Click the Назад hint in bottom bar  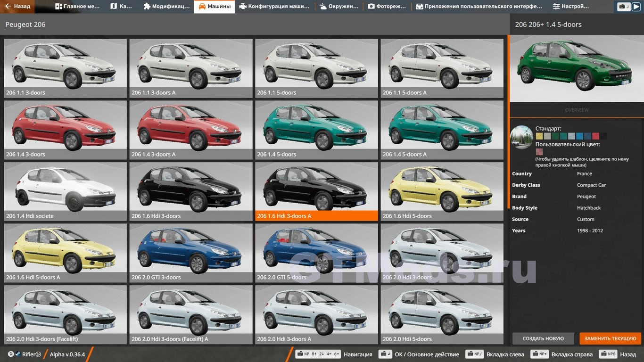click(617, 354)
